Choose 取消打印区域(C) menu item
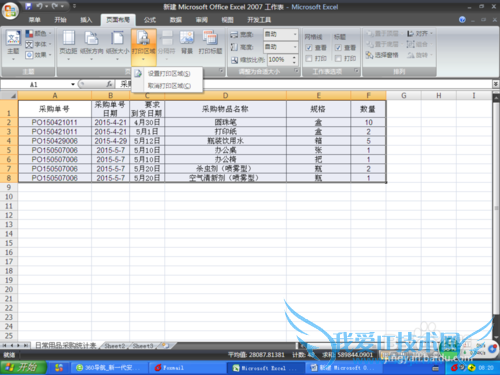 pyautogui.click(x=167, y=86)
